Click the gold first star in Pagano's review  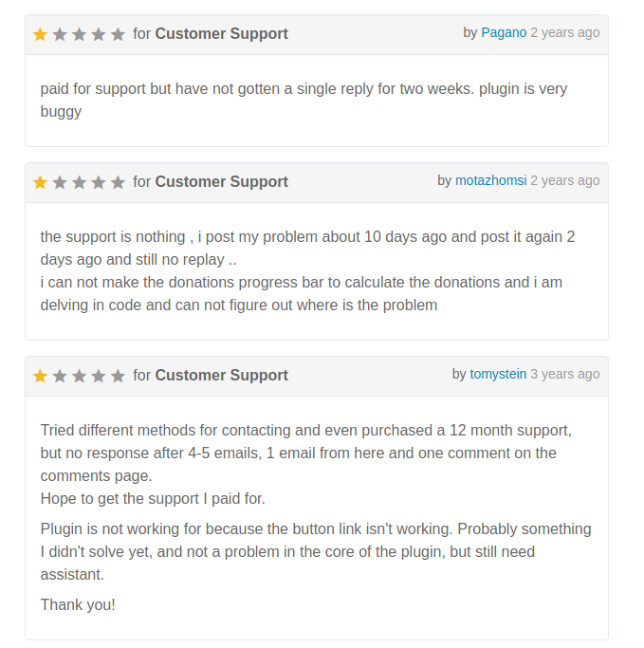click(x=40, y=34)
